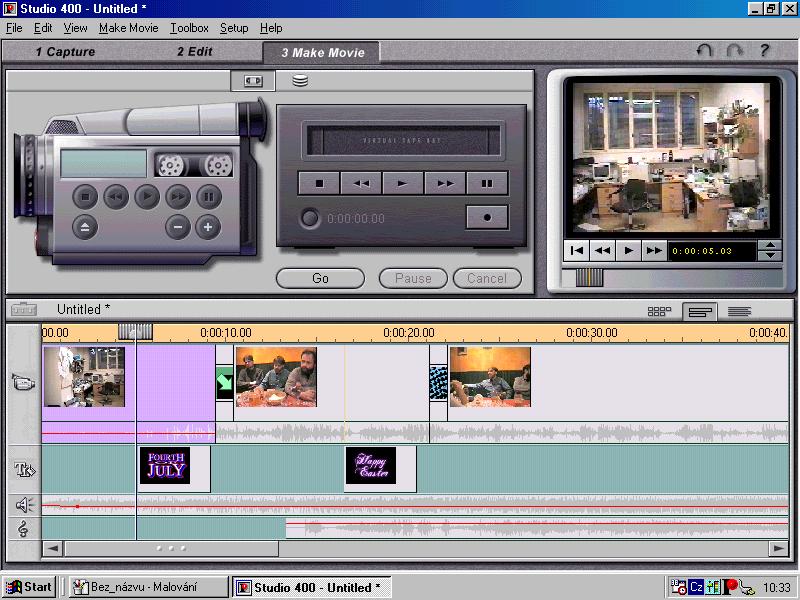Click the tape deck Play button
Viewport: 800px width, 600px height.
[403, 183]
